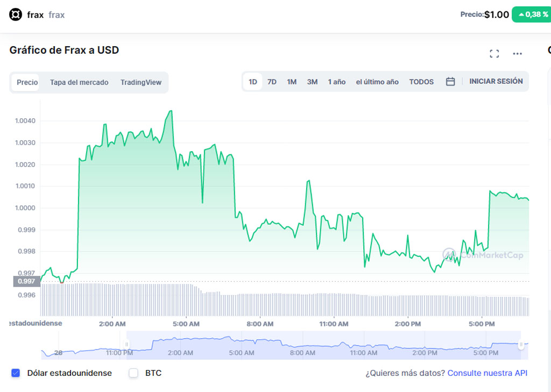Click the 11:00 AM main x-axis label

click(334, 324)
